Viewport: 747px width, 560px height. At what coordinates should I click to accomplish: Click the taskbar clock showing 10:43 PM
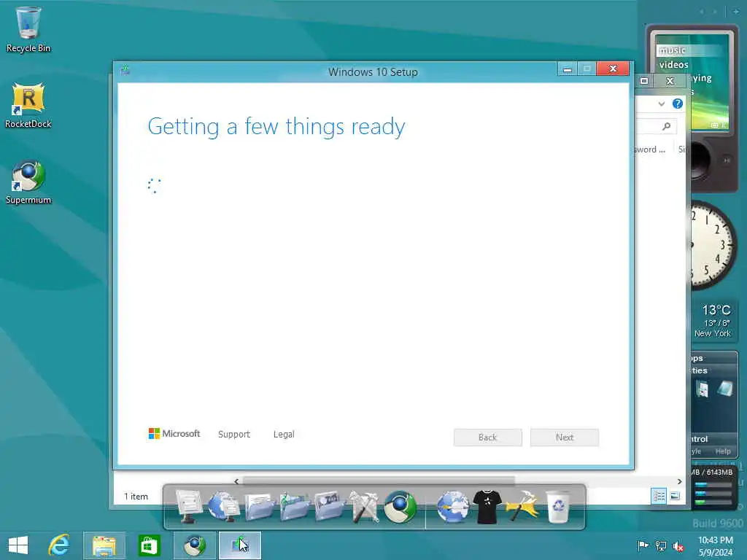tap(715, 545)
